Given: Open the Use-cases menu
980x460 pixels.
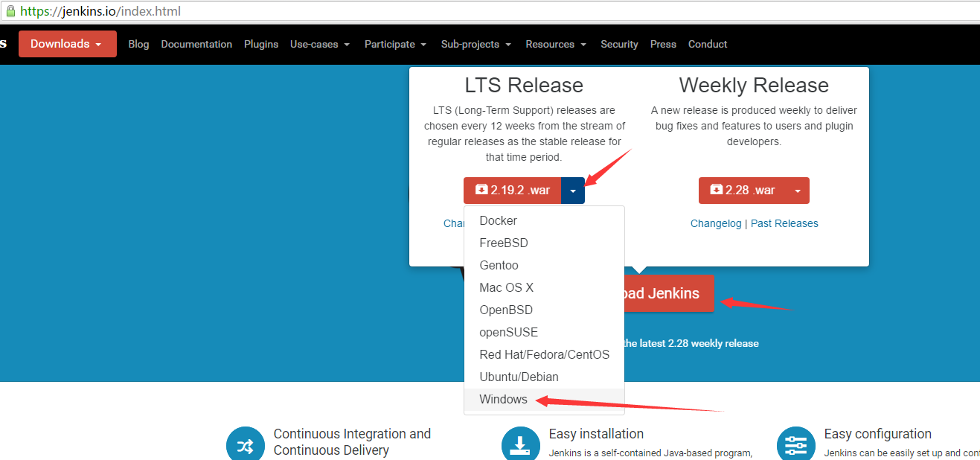Looking at the screenshot, I should pos(320,44).
